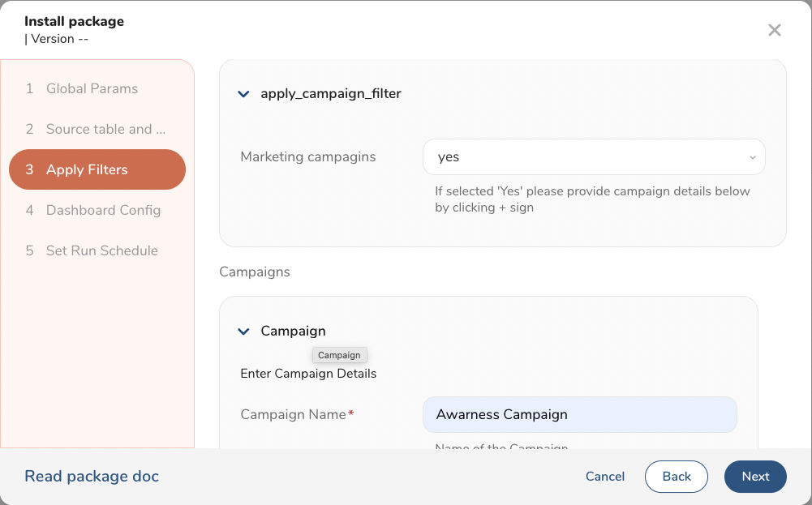The image size is (812, 505).
Task: Select the Apply Filters step
Action: click(x=97, y=169)
